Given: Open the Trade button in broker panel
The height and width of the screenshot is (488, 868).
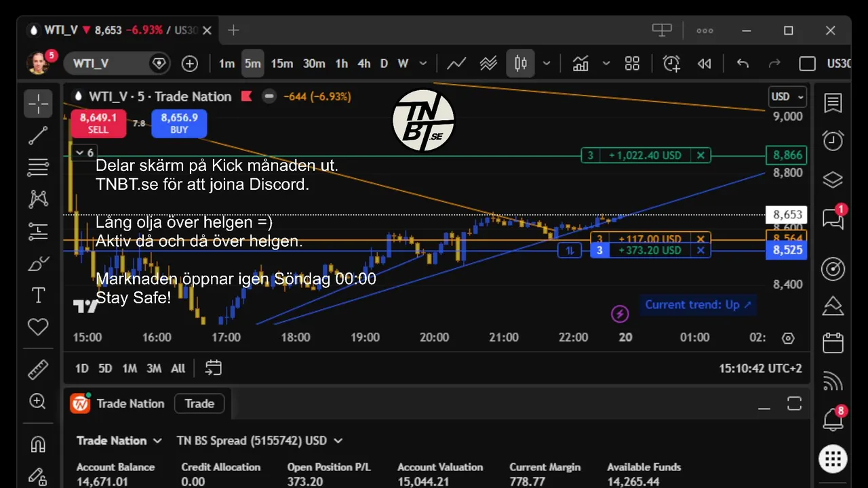Looking at the screenshot, I should [199, 404].
